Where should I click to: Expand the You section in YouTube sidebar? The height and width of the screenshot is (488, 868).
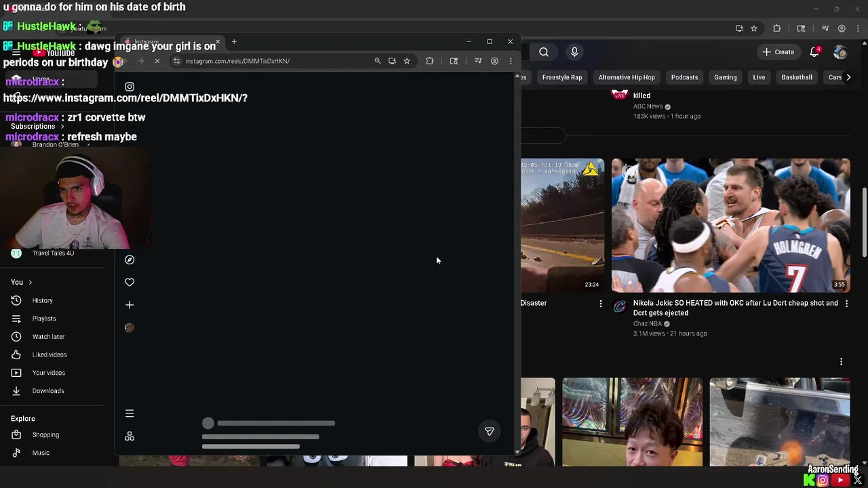pyautogui.click(x=22, y=282)
